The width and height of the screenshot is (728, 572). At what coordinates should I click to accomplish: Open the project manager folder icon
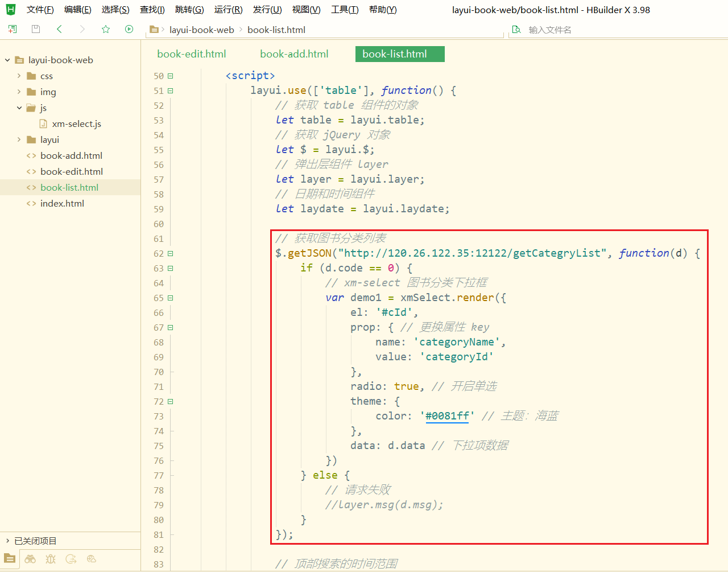(10, 559)
